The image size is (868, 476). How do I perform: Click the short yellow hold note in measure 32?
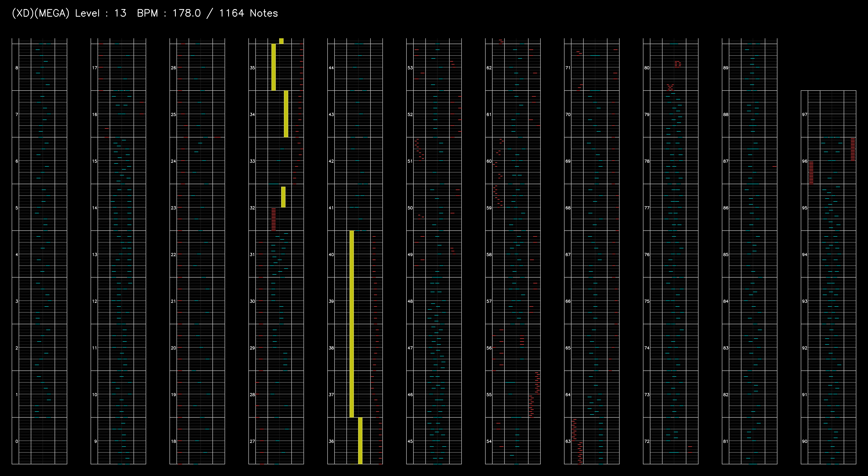(283, 197)
